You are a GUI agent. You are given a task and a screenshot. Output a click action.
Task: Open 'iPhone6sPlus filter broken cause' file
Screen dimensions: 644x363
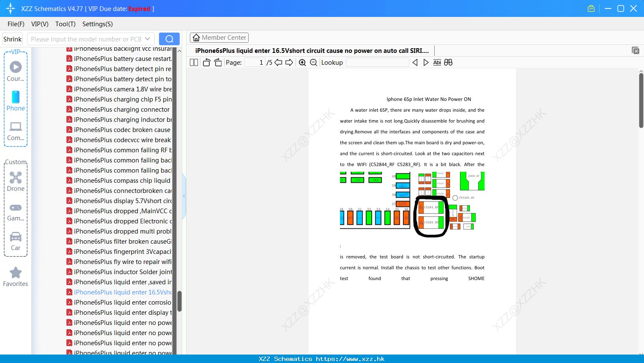tap(119, 242)
